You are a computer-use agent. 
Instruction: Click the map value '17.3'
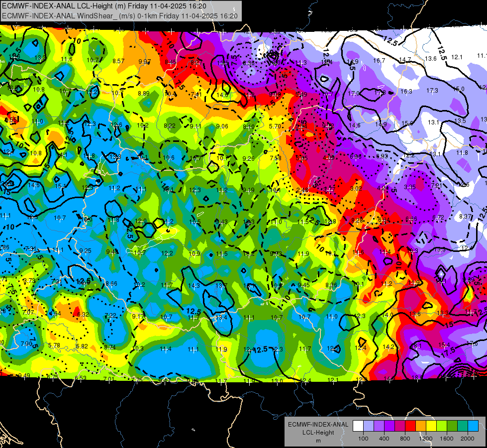tap(432, 91)
